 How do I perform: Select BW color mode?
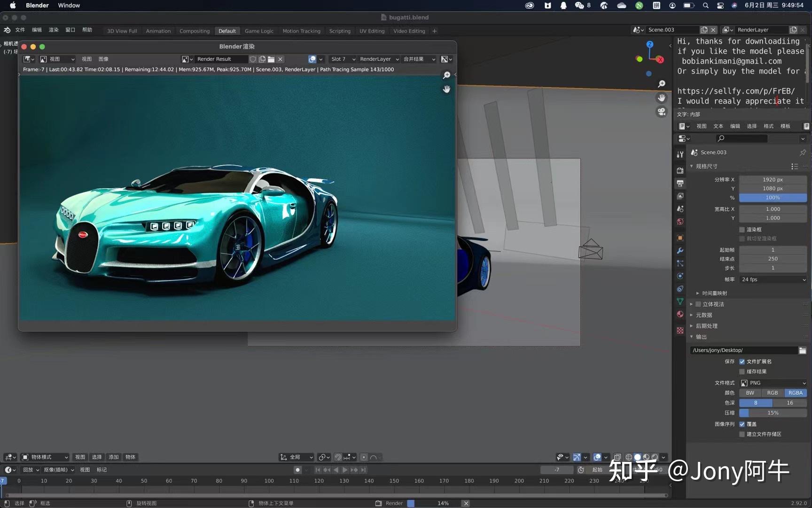click(x=750, y=393)
